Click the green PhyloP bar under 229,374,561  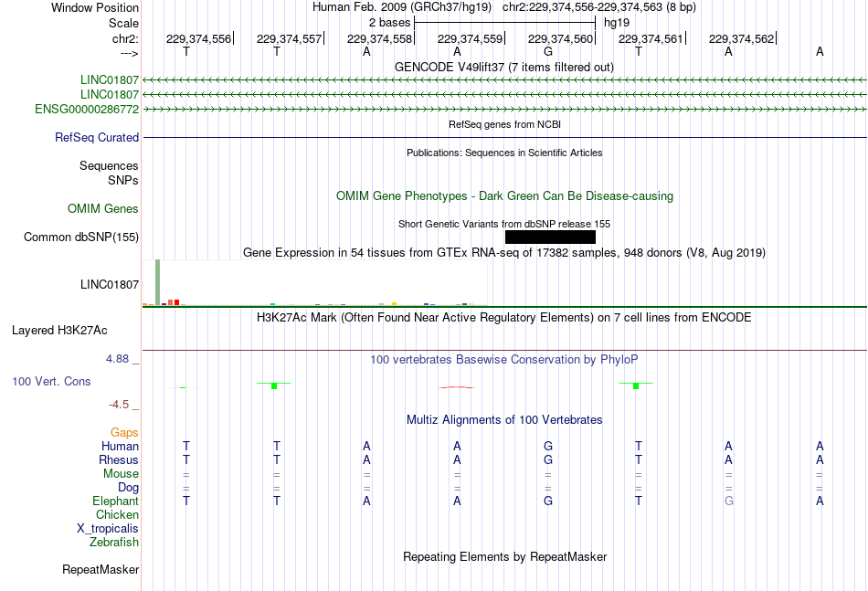click(636, 385)
